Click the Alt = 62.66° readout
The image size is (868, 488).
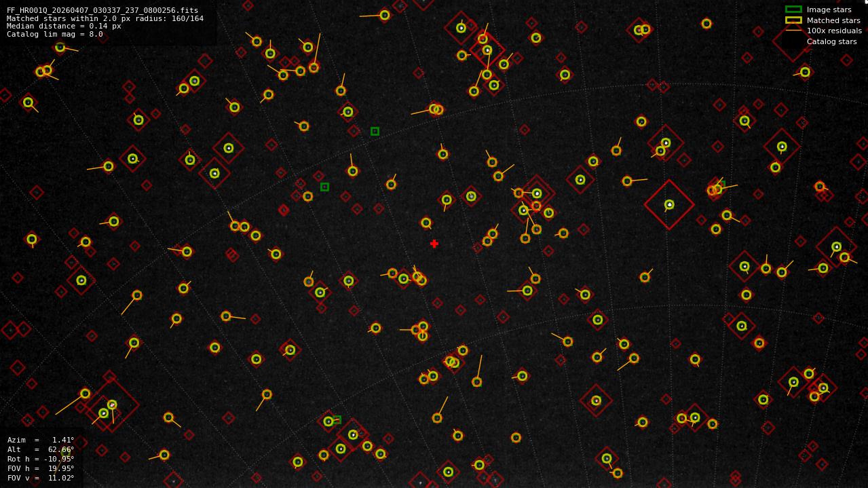41,449
